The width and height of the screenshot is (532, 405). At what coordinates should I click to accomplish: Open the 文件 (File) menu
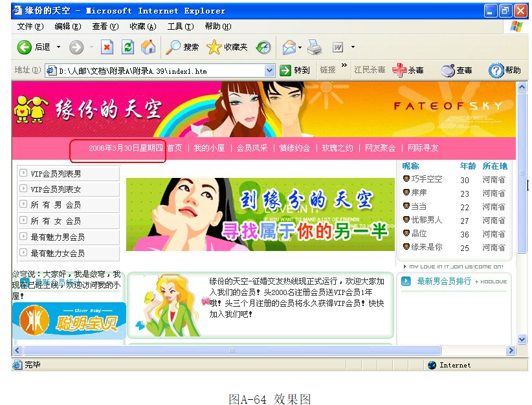30,27
